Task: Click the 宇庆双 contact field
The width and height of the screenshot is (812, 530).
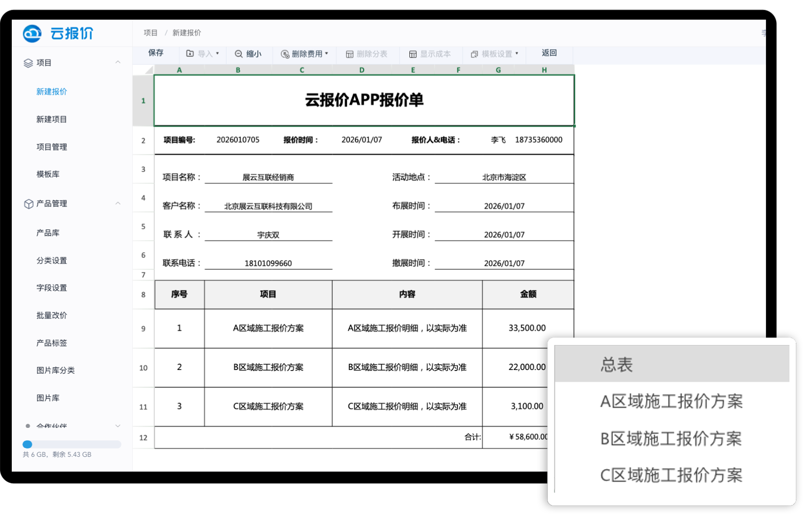Action: (x=268, y=235)
